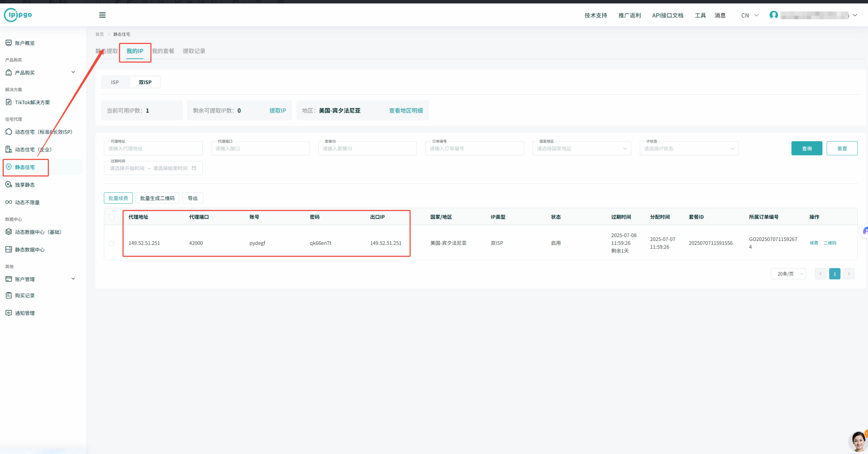Image resolution: width=868 pixels, height=454 pixels.
Task: Click the user avatar icon
Action: (x=773, y=15)
